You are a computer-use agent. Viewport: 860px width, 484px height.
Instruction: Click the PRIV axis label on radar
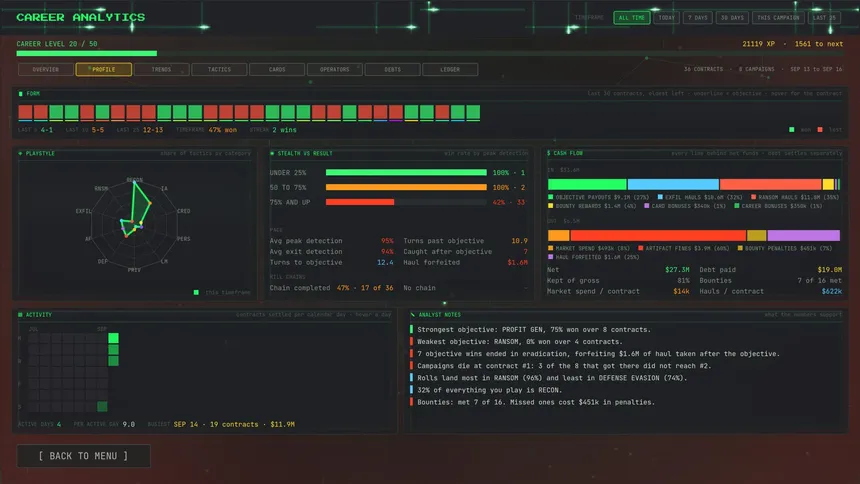pyautogui.click(x=134, y=270)
